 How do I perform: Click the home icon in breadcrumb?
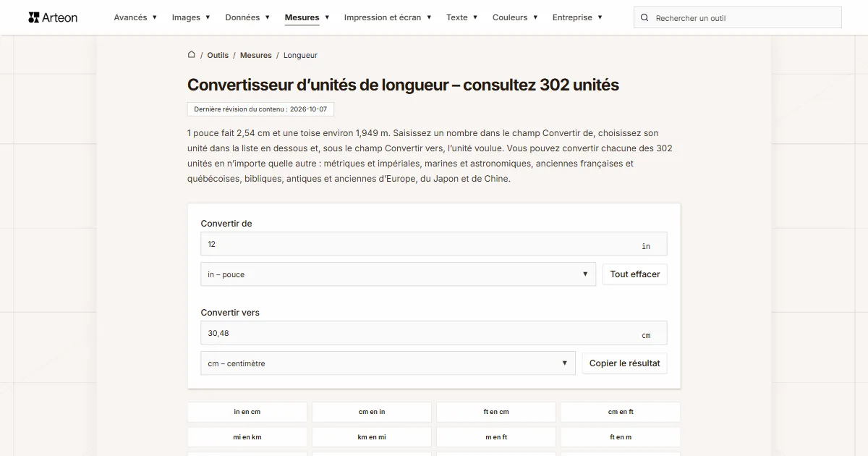[192, 54]
